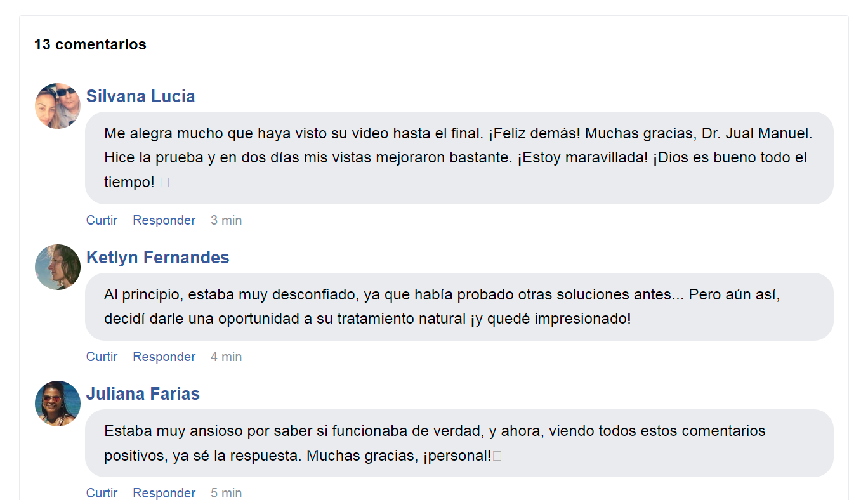Visit Silvana Lucia's profile name link
This screenshot has width=868, height=500.
point(140,96)
